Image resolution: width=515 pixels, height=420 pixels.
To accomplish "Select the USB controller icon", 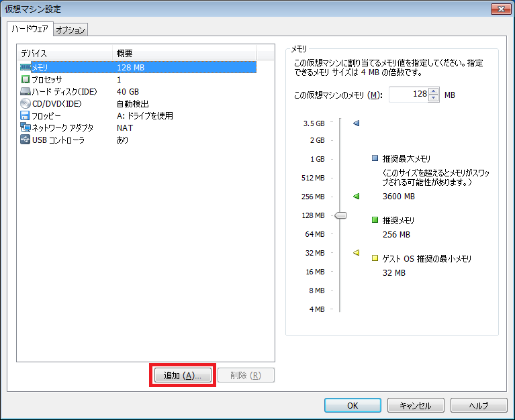I will [26, 140].
